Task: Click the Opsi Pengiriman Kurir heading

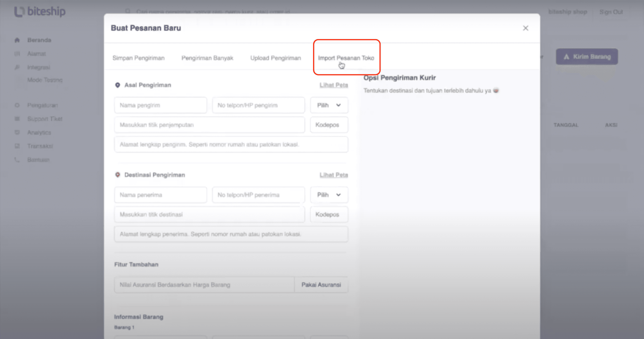Action: click(x=400, y=78)
